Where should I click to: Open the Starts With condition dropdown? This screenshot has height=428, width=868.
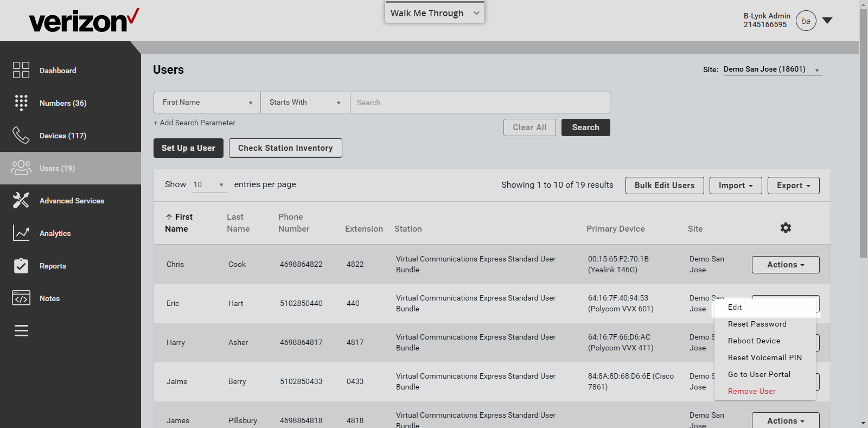(x=305, y=103)
